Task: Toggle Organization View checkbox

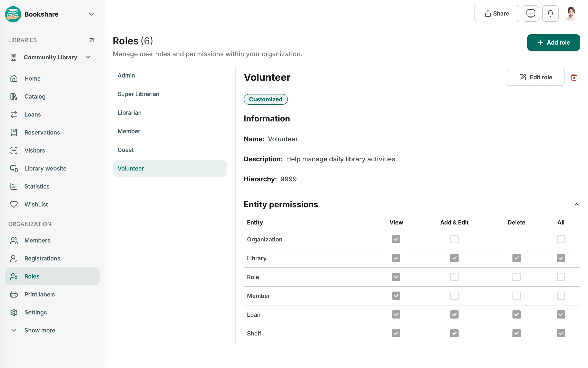Action: (x=396, y=239)
